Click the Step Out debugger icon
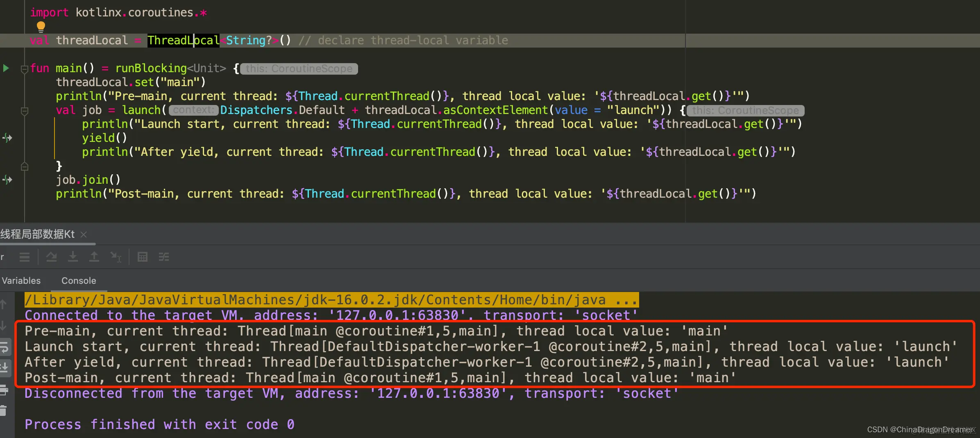The width and height of the screenshot is (980, 438). (x=94, y=257)
